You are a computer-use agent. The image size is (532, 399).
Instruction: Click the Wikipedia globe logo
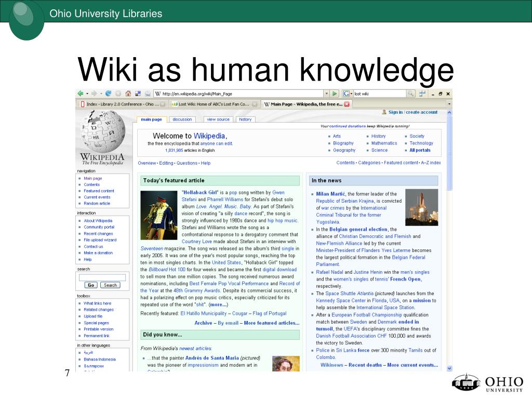pyautogui.click(x=103, y=131)
